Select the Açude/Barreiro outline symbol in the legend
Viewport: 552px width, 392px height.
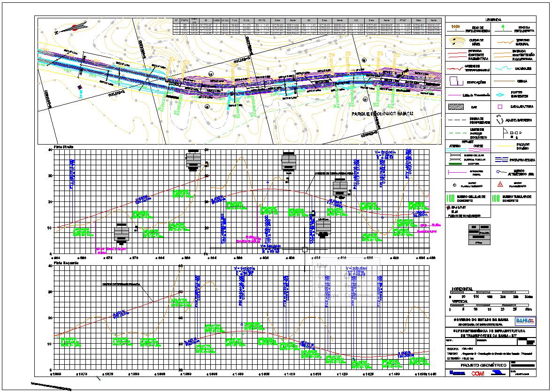(500, 120)
